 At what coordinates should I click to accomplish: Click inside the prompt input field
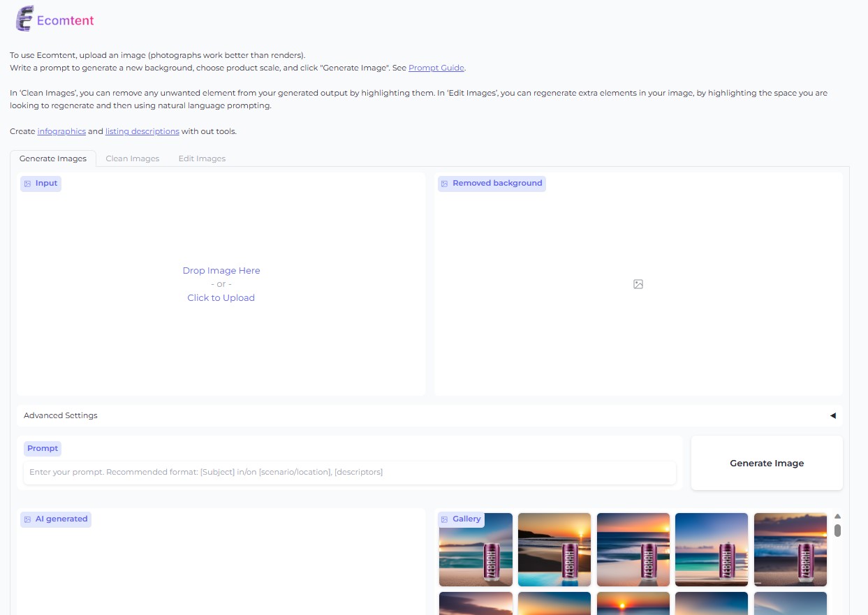click(x=349, y=472)
